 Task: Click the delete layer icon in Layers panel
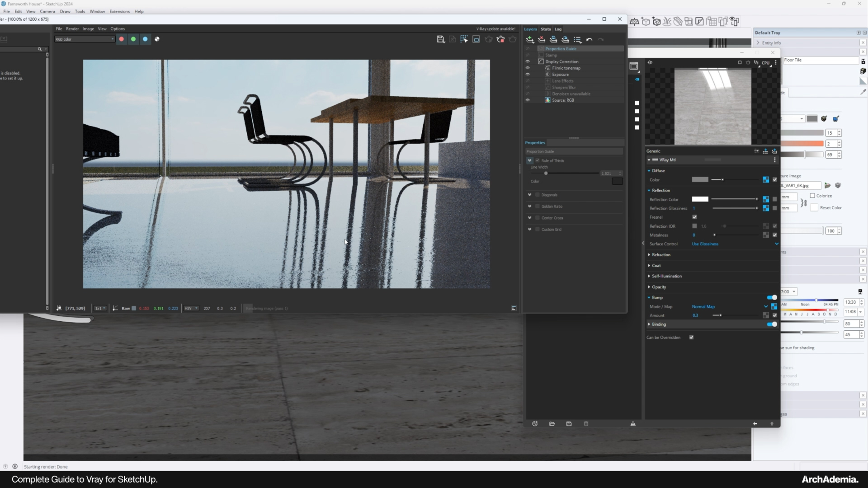[542, 40]
